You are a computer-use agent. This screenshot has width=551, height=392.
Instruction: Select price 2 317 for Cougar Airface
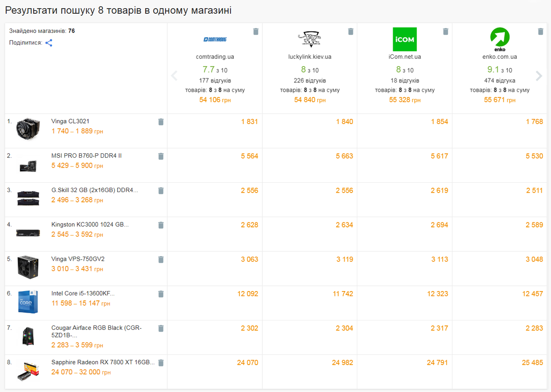coord(440,328)
